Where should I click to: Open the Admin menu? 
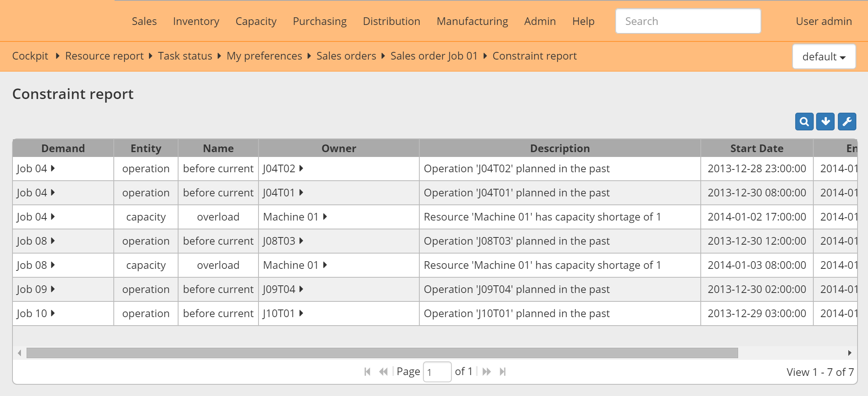540,21
